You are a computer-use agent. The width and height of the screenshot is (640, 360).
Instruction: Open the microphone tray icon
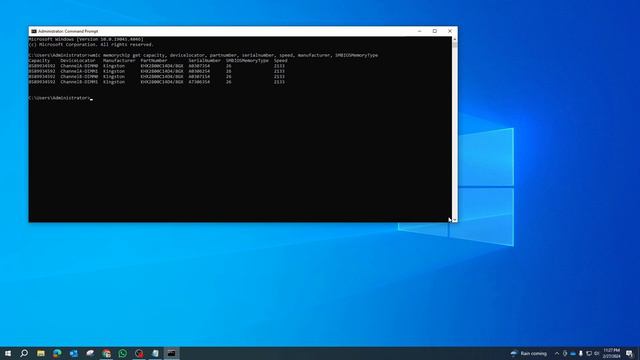coord(580,353)
